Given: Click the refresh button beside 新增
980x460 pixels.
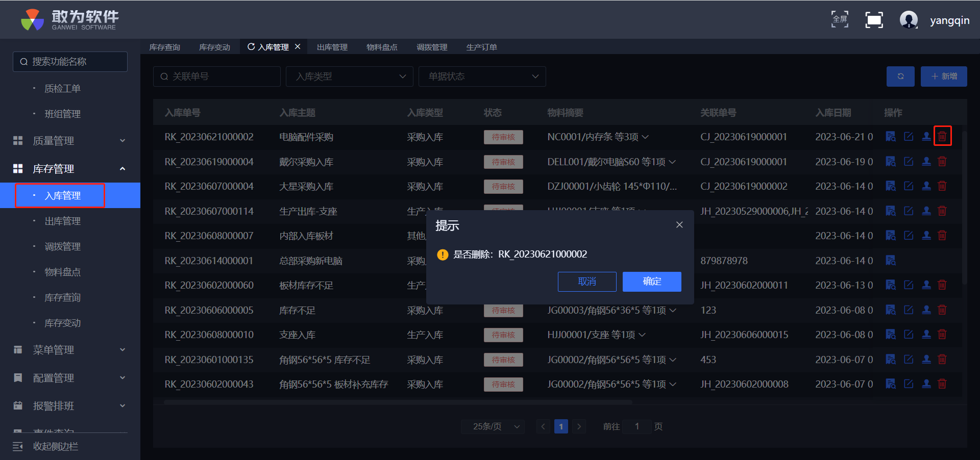Looking at the screenshot, I should [x=900, y=76].
